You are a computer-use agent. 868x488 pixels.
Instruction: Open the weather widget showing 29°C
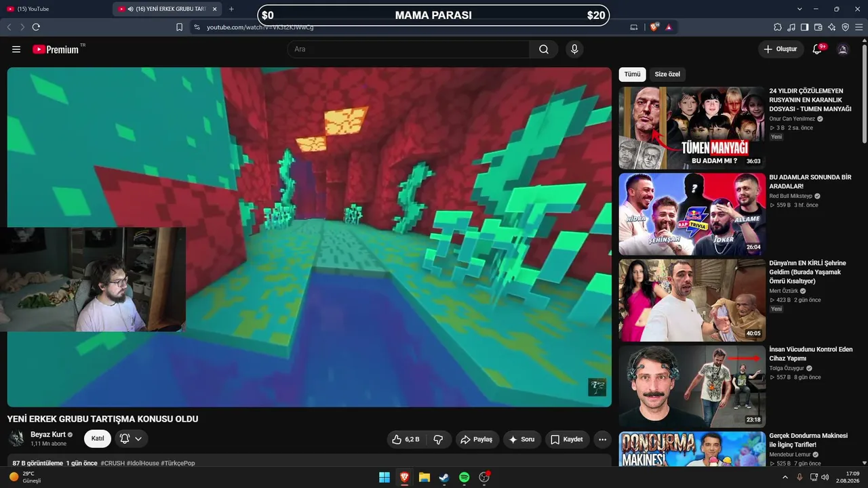coord(26,477)
